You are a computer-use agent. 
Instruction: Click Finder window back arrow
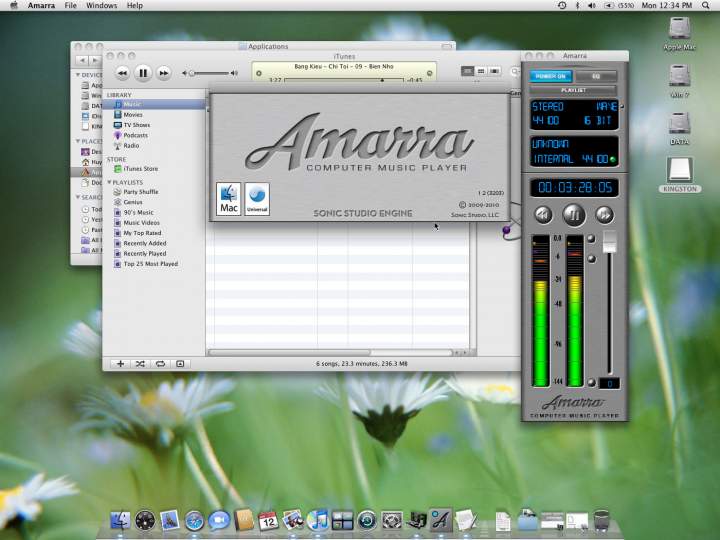pos(82,60)
